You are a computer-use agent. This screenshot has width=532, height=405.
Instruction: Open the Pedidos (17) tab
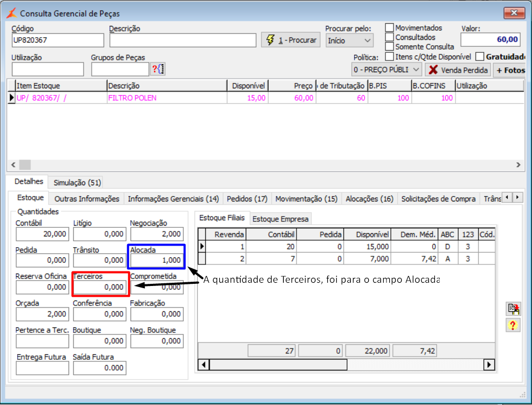pos(247,199)
